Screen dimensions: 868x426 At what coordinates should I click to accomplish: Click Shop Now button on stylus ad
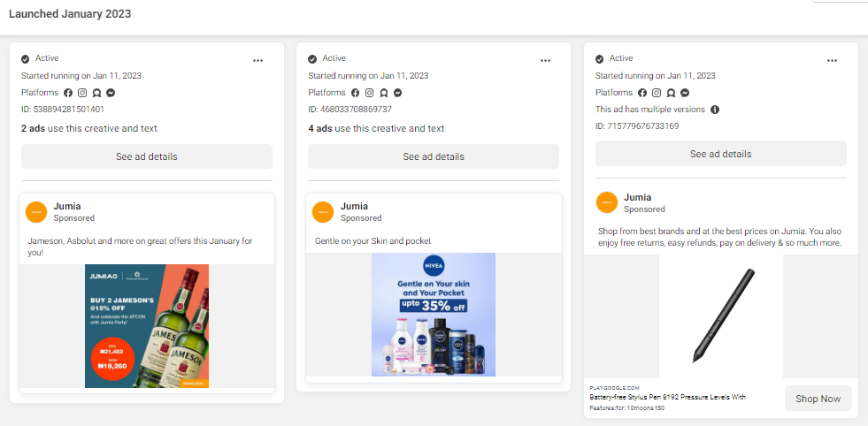818,399
